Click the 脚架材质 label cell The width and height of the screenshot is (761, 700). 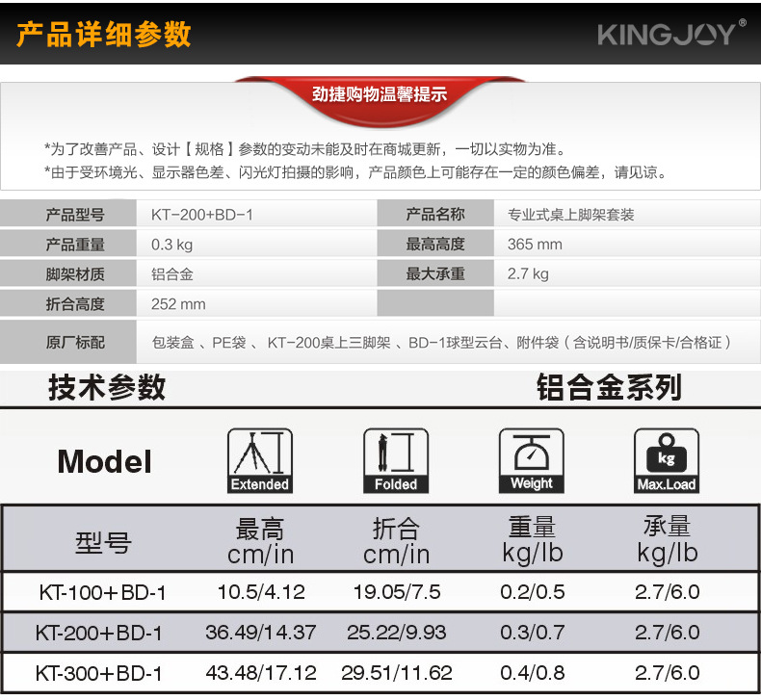coord(68,274)
